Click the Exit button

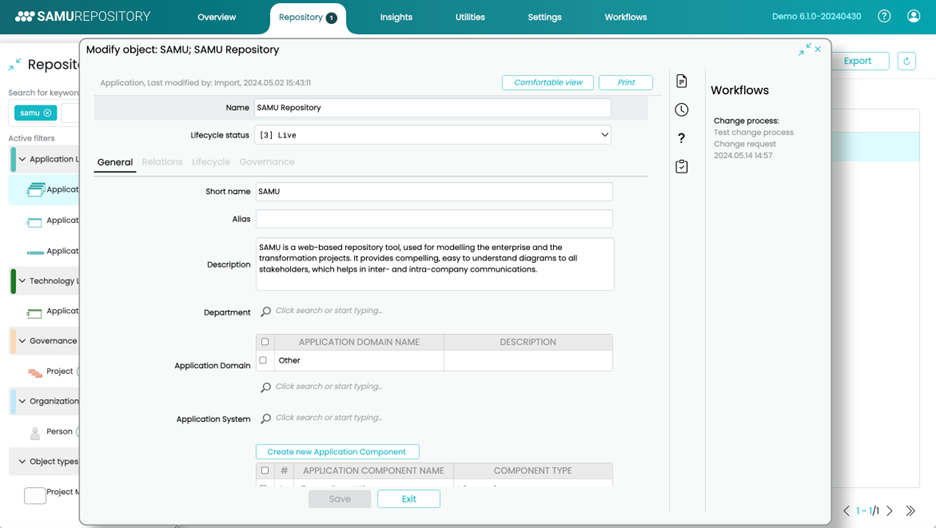click(409, 499)
